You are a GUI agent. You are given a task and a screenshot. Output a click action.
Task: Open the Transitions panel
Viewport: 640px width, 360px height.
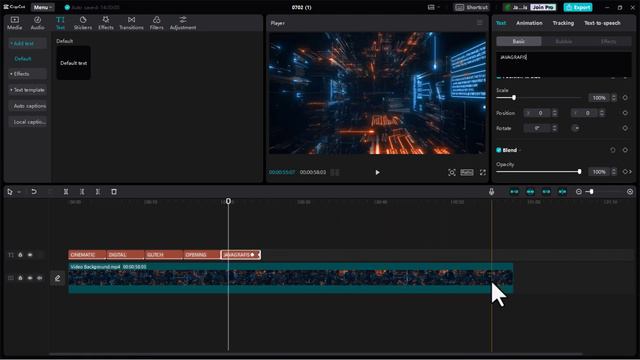pos(131,23)
